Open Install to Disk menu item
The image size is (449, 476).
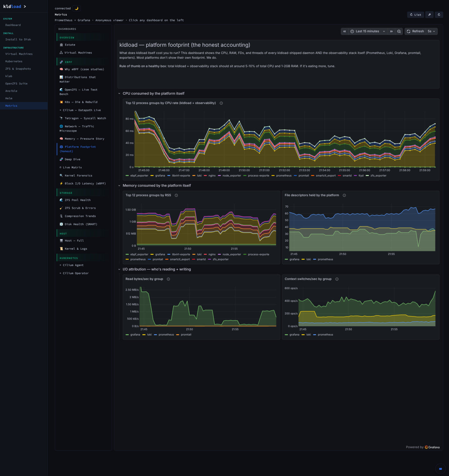24,39
